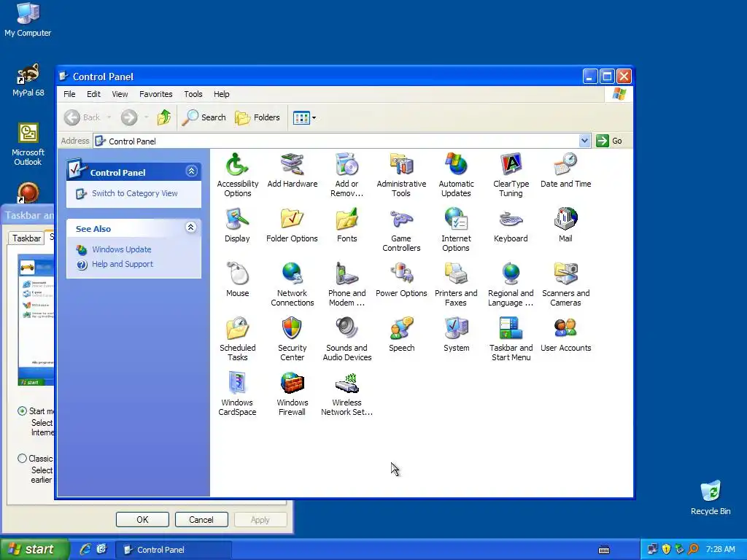Open Mail applet icon

tap(565, 225)
